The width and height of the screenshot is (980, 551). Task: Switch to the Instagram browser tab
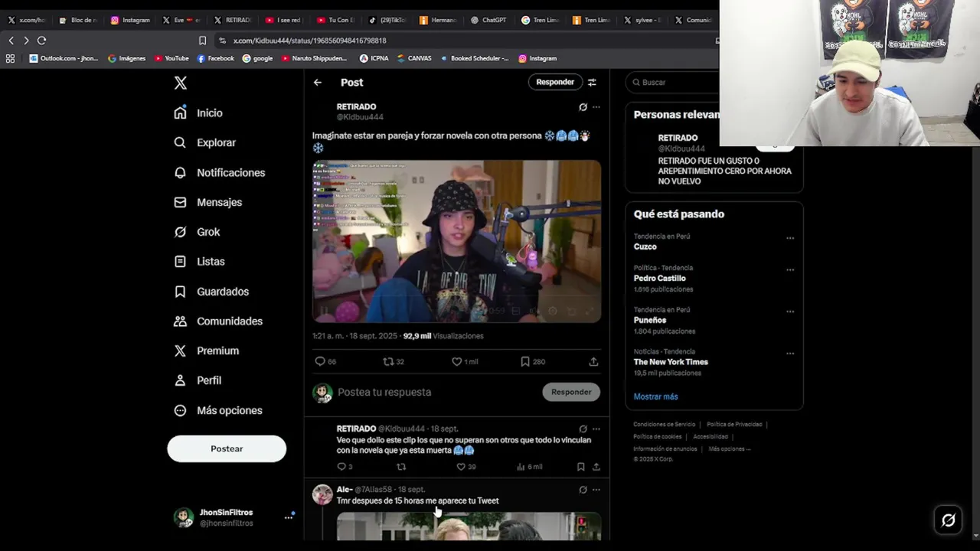pyautogui.click(x=131, y=20)
